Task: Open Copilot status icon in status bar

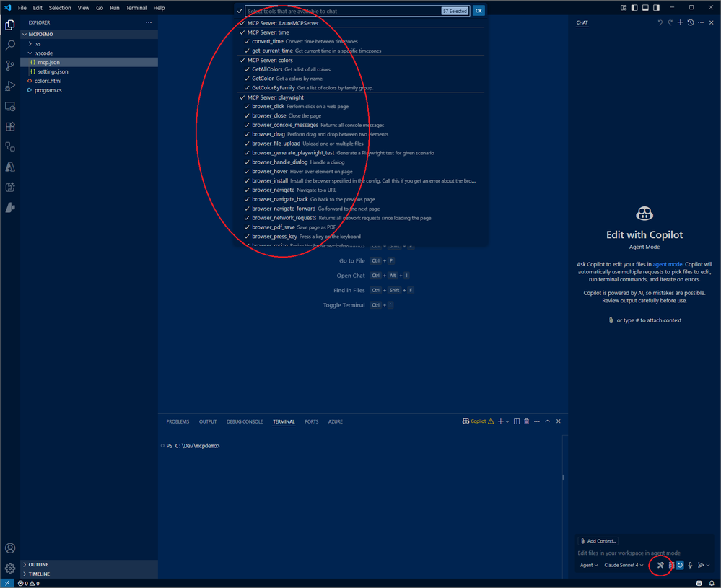Action: [699, 583]
